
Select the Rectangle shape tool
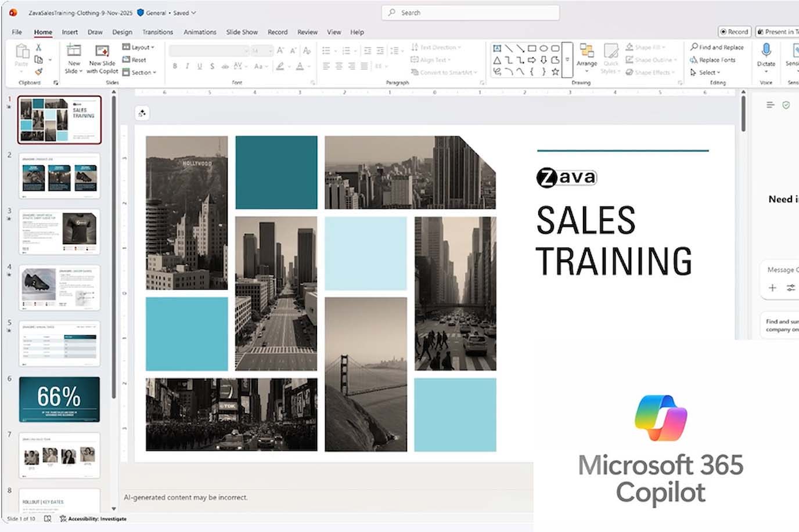pyautogui.click(x=534, y=47)
